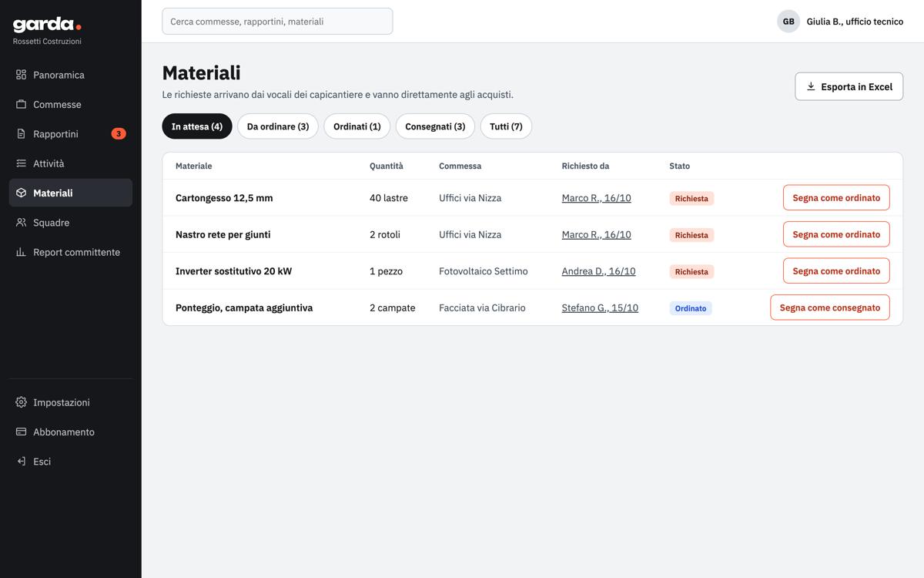Open Stefano G., 15/10 request link

[600, 307]
